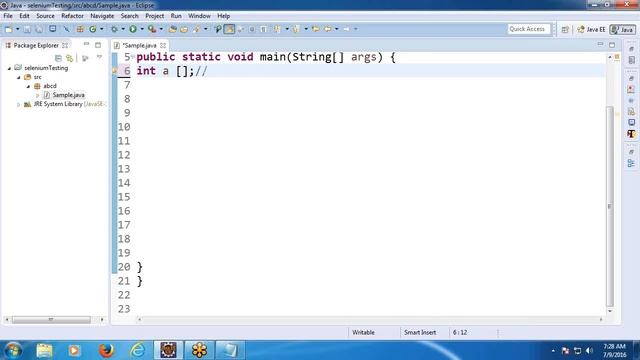Switch to the Java perspective button

coord(622,29)
